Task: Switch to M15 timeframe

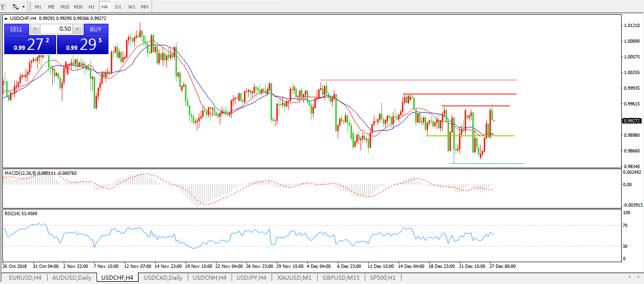Action: [x=65, y=7]
